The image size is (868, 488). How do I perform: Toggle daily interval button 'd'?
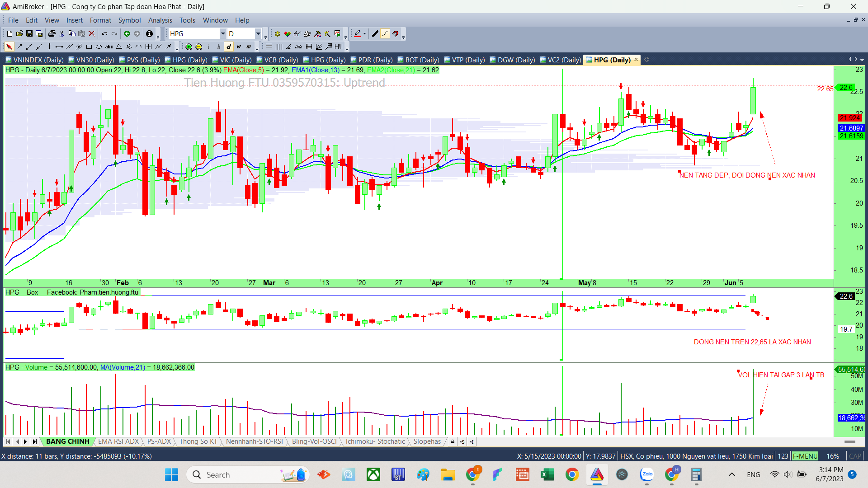coord(229,47)
